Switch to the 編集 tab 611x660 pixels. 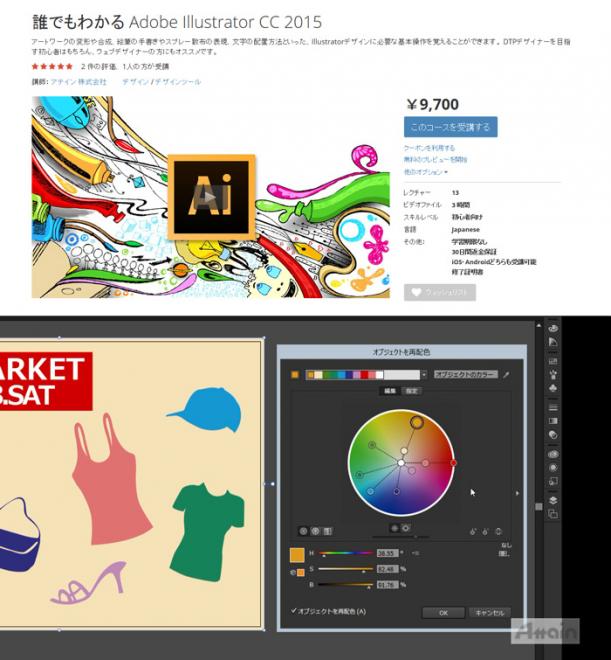pyautogui.click(x=390, y=391)
